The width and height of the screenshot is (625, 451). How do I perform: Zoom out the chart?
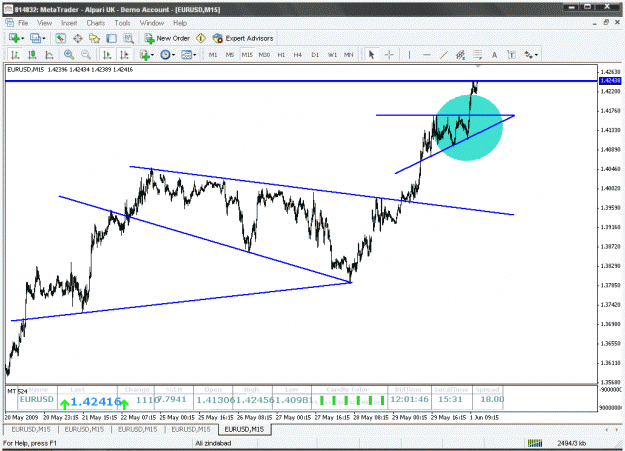click(x=86, y=55)
